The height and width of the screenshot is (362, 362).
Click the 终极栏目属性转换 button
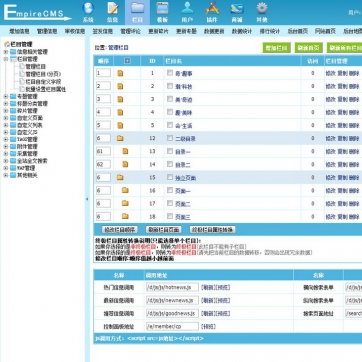click(212, 230)
